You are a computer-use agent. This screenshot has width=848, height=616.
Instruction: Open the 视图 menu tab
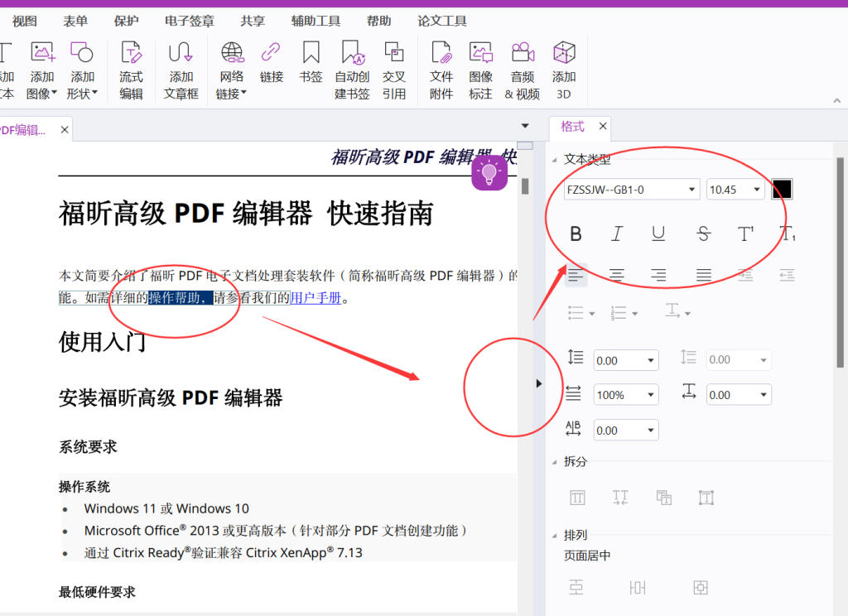coord(24,21)
